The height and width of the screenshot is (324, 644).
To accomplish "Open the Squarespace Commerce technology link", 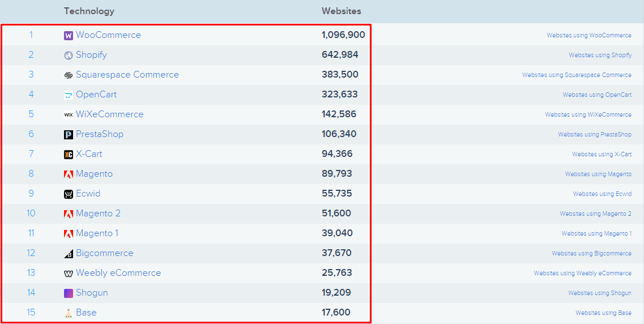I will pos(127,75).
